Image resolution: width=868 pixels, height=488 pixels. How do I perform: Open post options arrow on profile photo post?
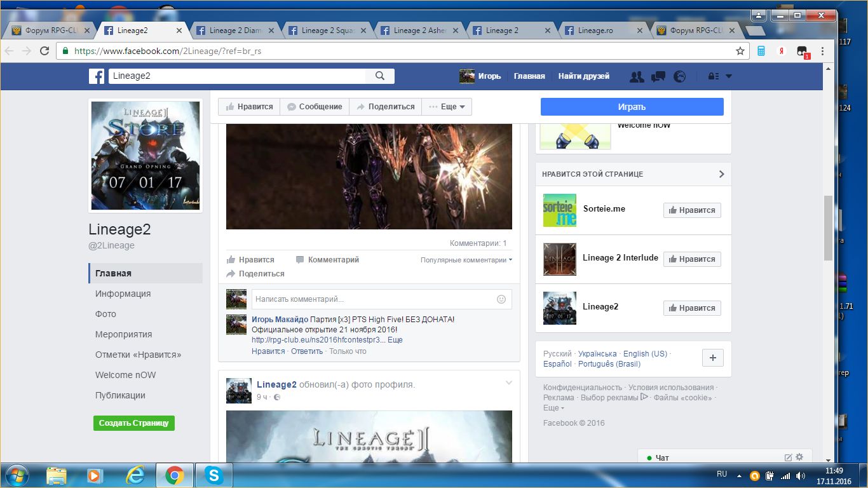tap(508, 383)
